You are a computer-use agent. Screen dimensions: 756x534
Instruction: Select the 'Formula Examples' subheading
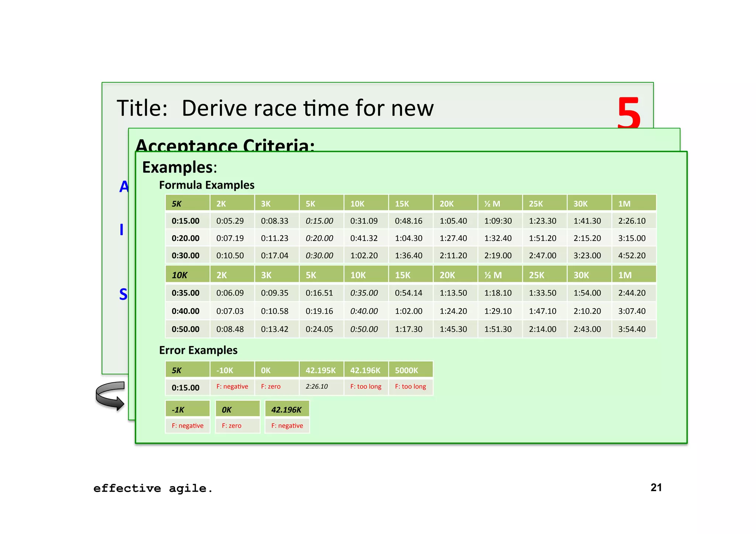click(207, 185)
